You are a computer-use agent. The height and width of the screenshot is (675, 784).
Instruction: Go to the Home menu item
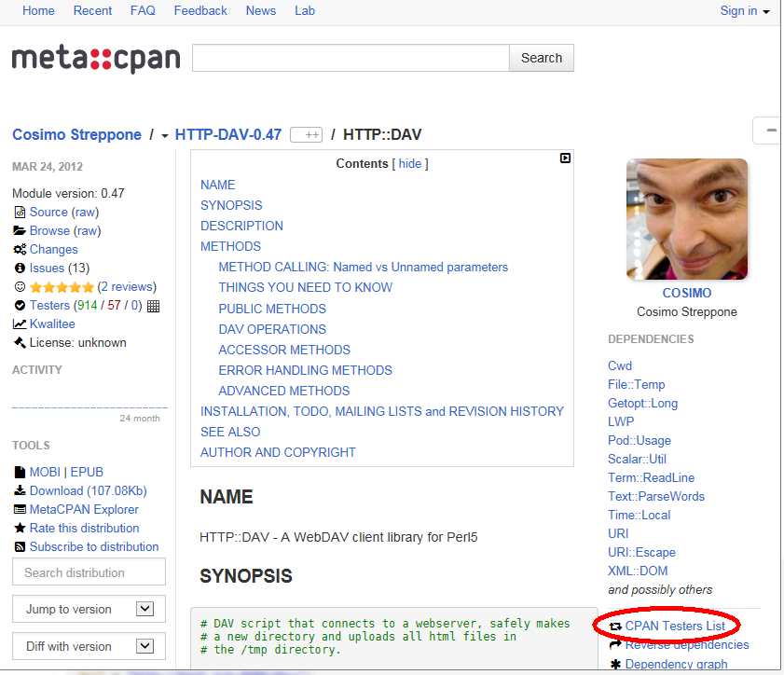pos(38,11)
